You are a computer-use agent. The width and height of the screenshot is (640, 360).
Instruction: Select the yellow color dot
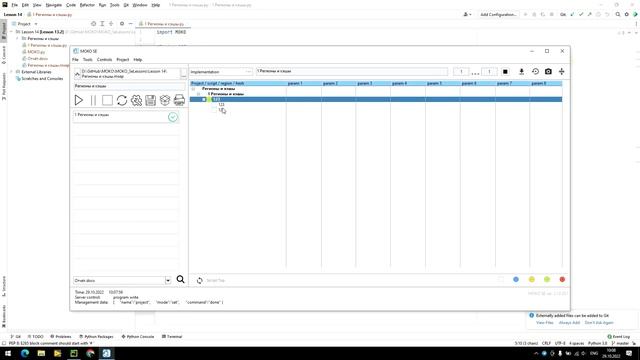531,280
